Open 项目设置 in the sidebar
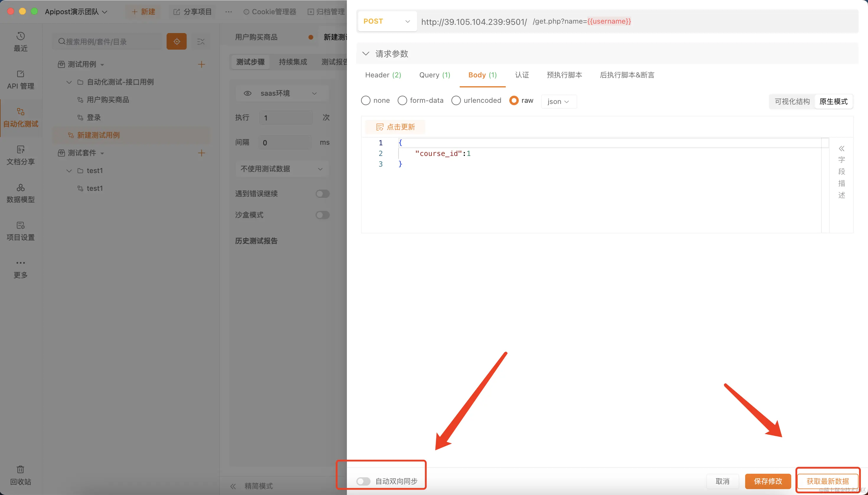The image size is (868, 495). click(x=20, y=231)
